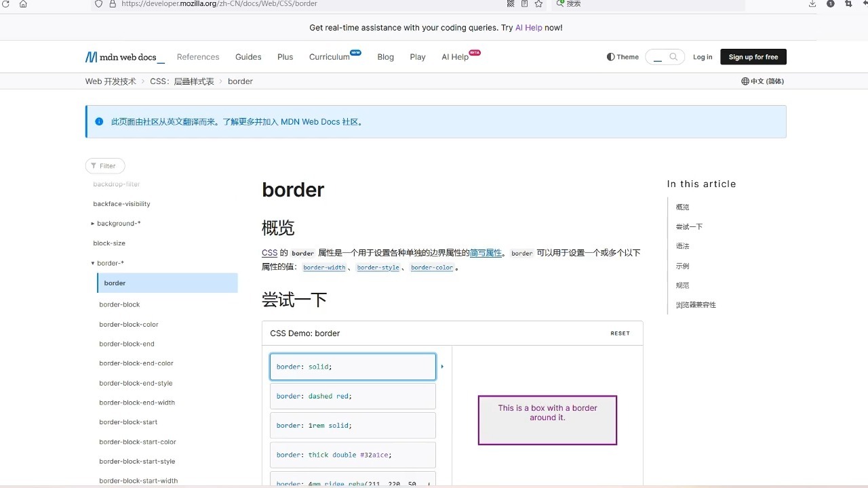Click the Log in link
Viewport: 868px width, 488px height.
click(703, 57)
